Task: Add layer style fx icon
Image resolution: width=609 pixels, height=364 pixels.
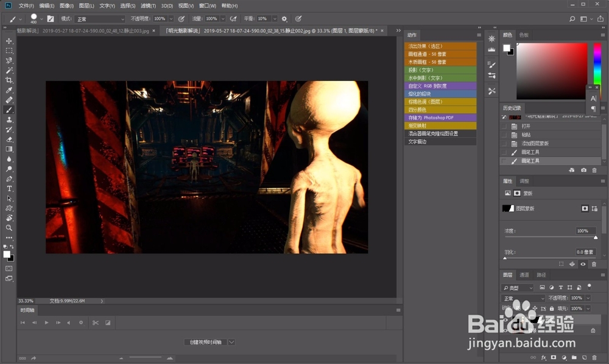Action: [544, 357]
